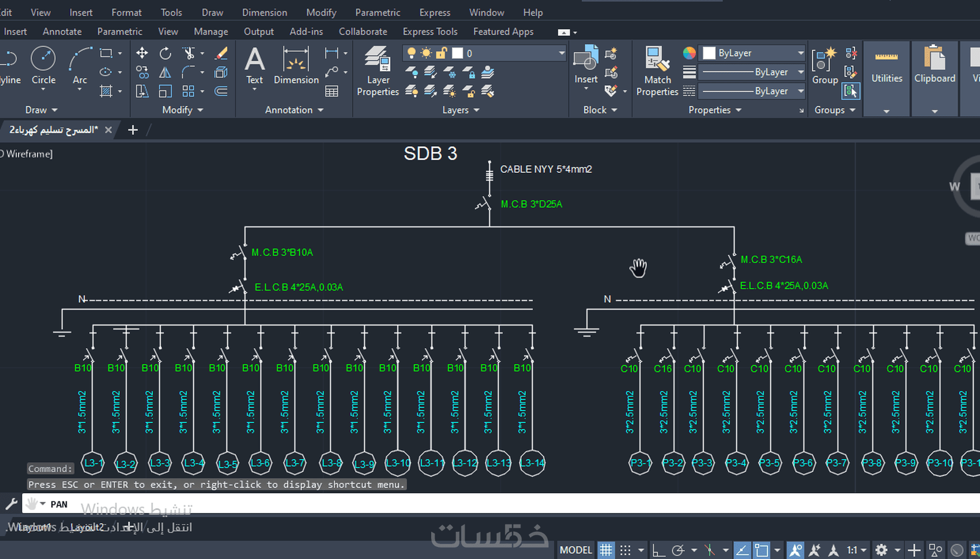Viewport: 980px width, 559px height.
Task: Select the Arc drawing tool
Action: pyautogui.click(x=80, y=65)
